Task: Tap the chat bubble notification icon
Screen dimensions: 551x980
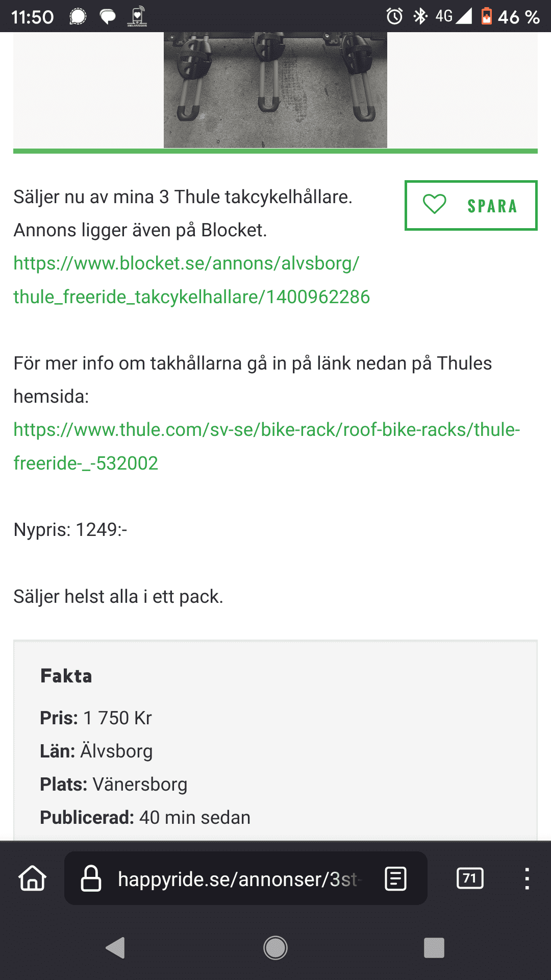Action: [x=108, y=17]
